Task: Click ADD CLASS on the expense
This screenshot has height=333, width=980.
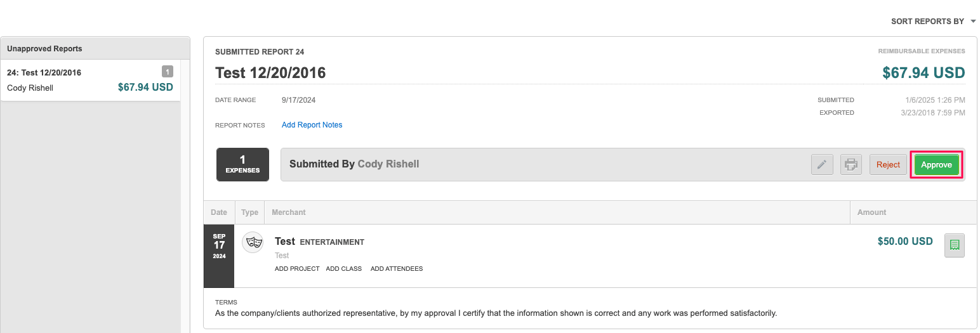Action: pos(343,269)
